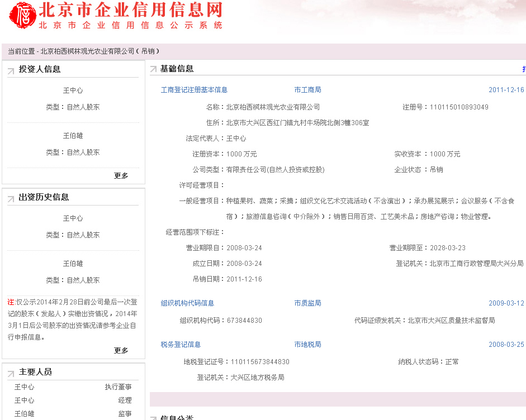This screenshot has height=420, width=526.
Task: Select investor 王中心 in 投资人信息
Action: 73,90
